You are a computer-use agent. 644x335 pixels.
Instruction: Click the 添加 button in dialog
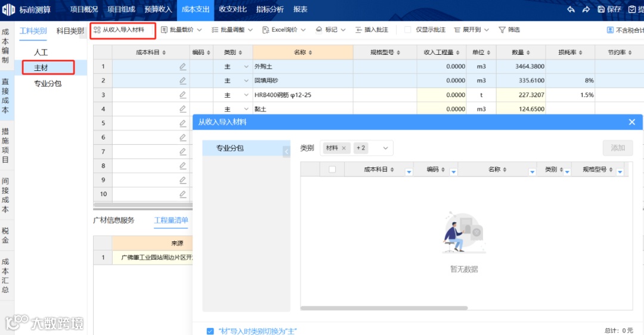pos(618,148)
